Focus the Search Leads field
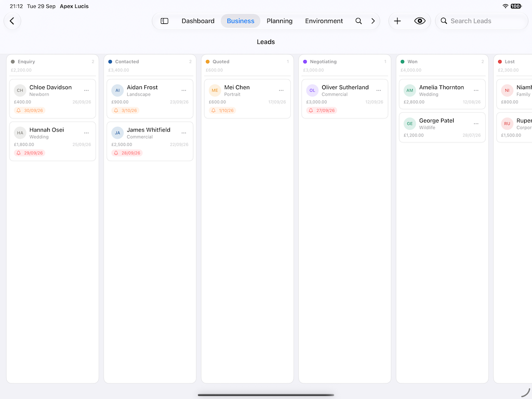 pyautogui.click(x=482, y=21)
